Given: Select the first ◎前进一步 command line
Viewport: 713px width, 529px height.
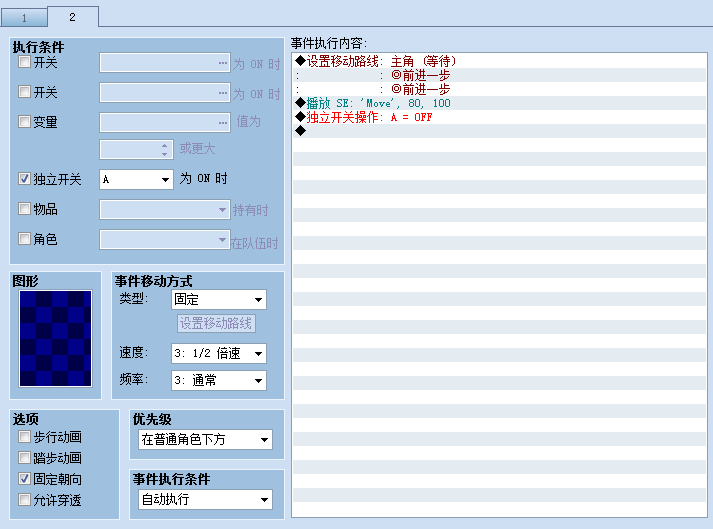Looking at the screenshot, I should tap(499, 75).
